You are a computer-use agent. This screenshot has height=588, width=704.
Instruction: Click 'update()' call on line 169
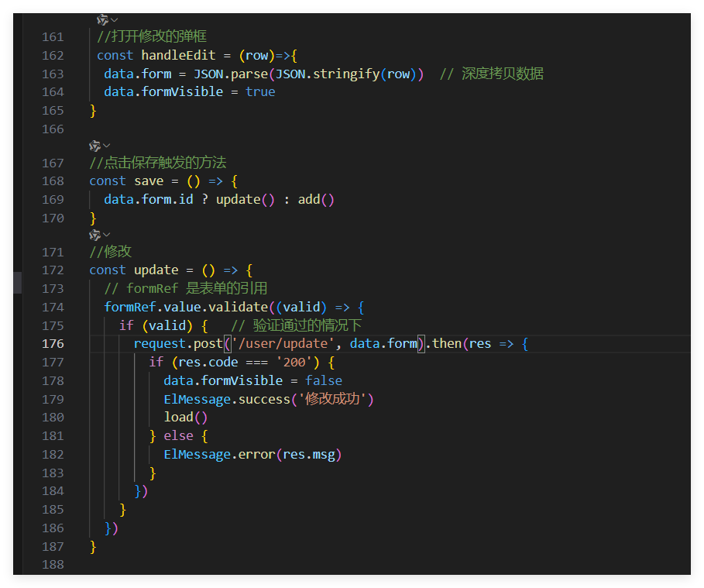(246, 199)
